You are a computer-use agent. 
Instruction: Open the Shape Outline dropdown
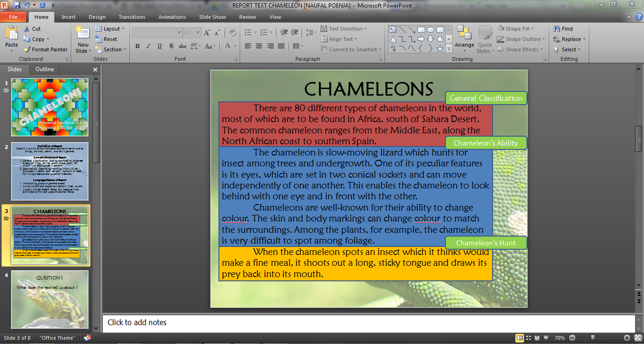coord(521,39)
